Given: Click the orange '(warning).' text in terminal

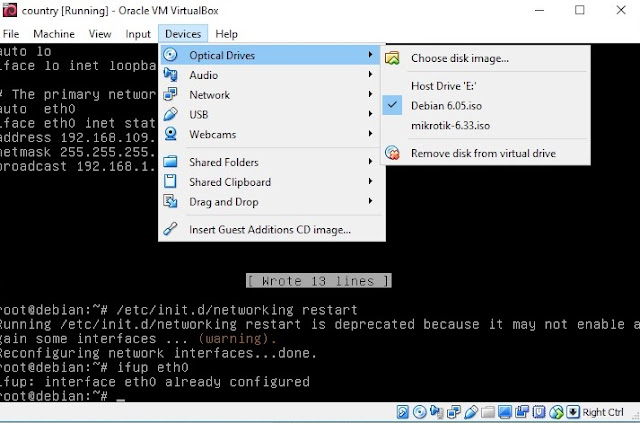Looking at the screenshot, I should click(x=237, y=338).
